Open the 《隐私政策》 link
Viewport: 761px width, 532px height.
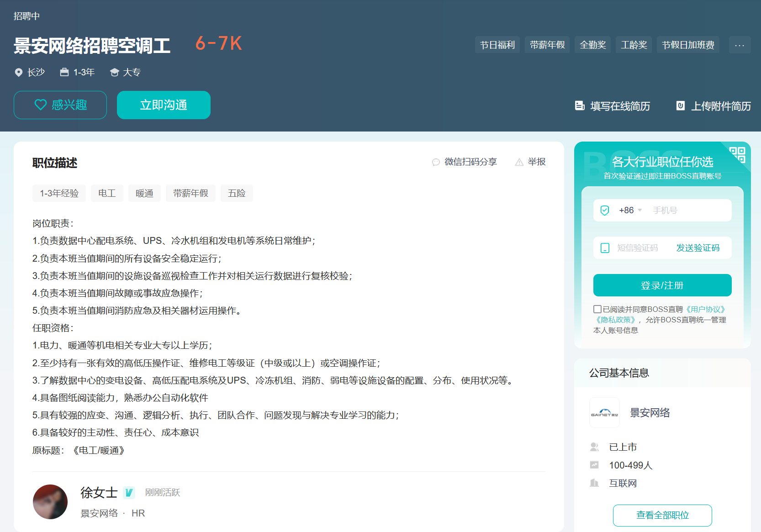coord(616,320)
